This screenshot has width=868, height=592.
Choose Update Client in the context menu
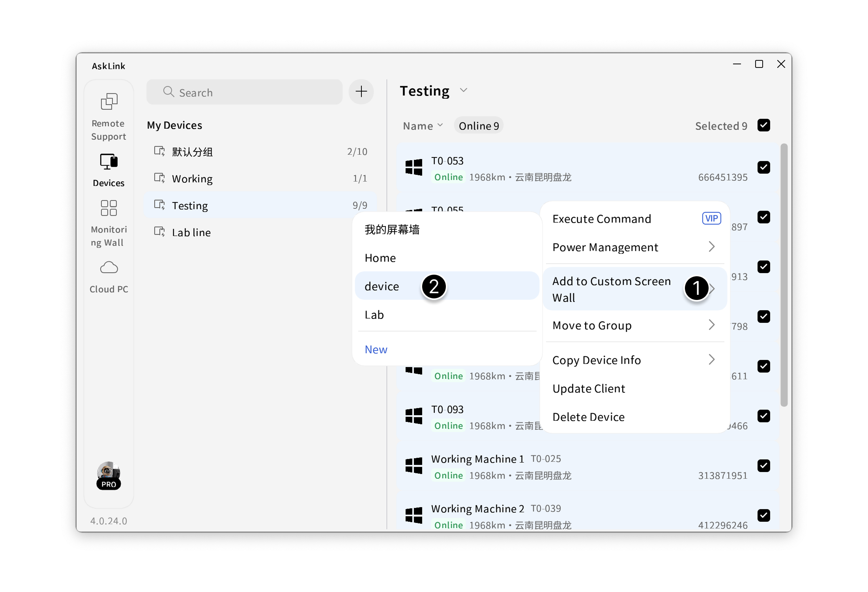589,388
